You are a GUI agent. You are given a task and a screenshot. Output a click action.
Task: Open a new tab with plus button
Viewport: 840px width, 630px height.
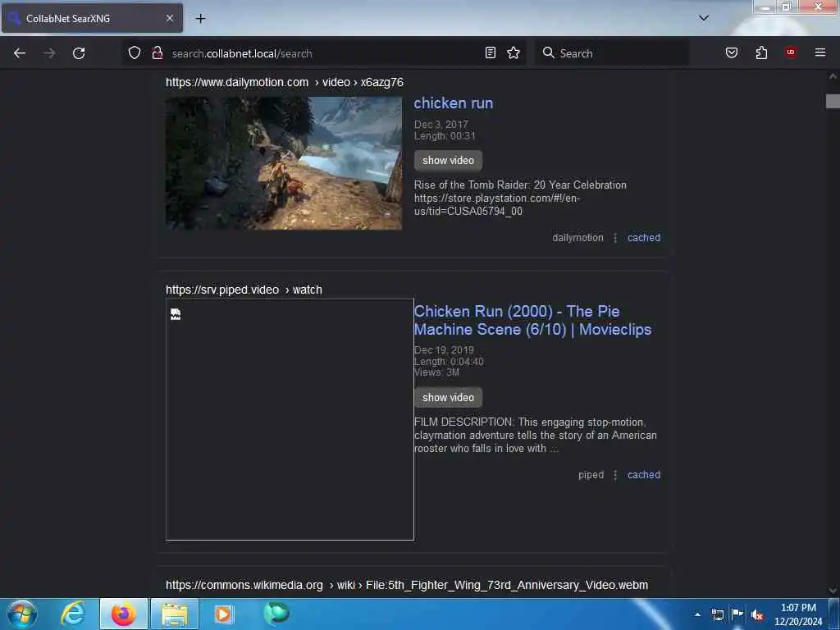(200, 19)
